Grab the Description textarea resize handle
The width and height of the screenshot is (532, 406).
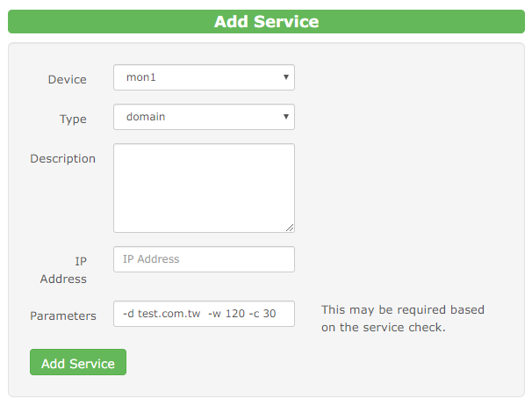pyautogui.click(x=290, y=227)
